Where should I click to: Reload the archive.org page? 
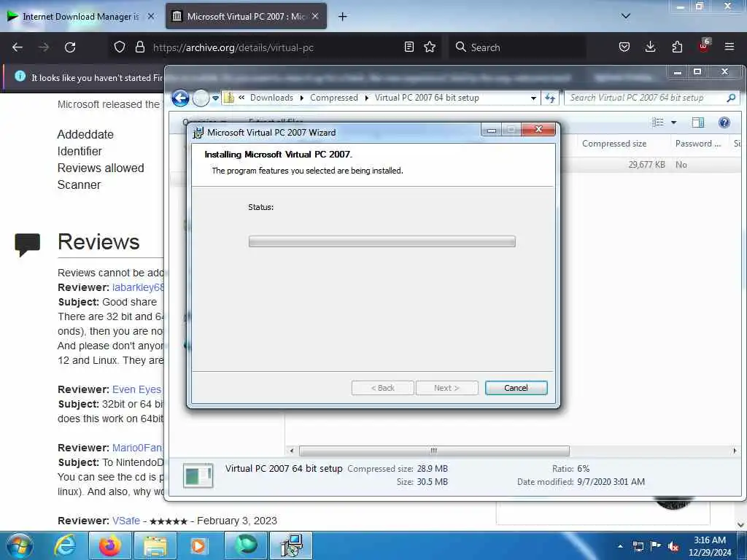70,47
